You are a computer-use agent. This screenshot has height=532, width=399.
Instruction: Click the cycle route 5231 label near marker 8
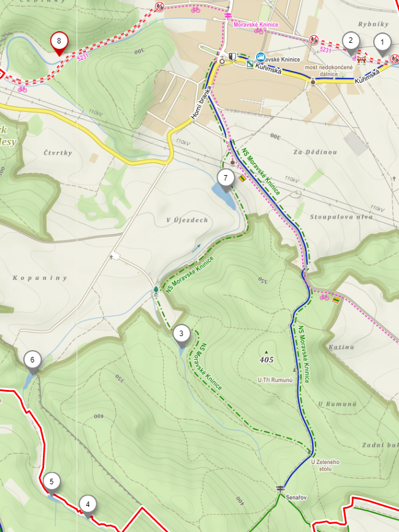[x=83, y=58]
